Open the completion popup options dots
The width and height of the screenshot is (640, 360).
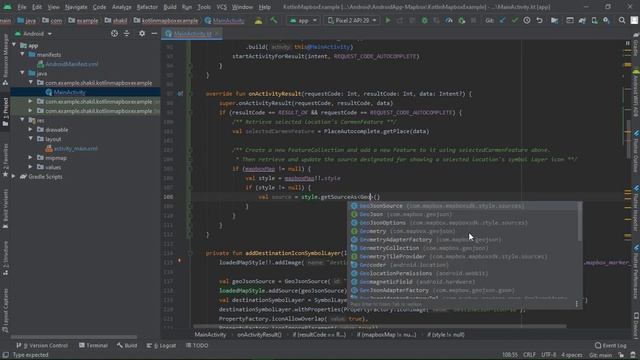click(576, 304)
